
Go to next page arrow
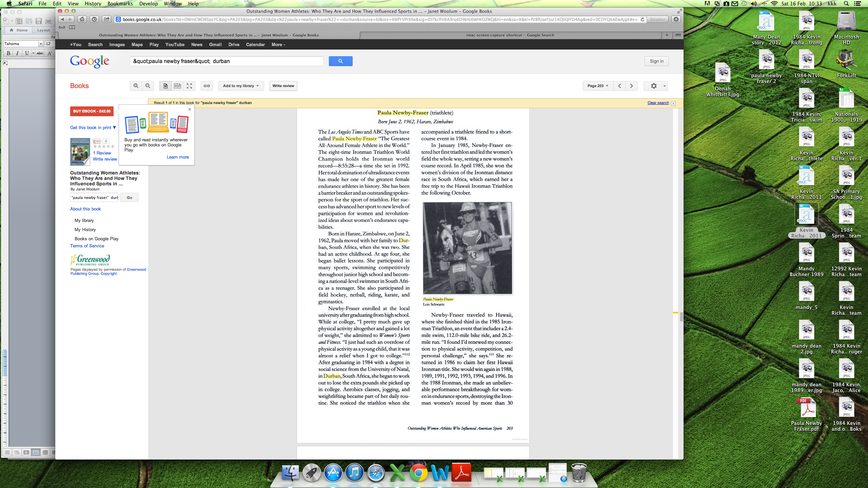pos(631,86)
